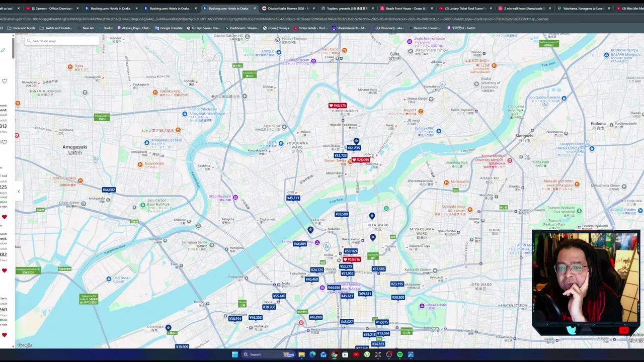Click the Ogita restaurant map pin

(x=70, y=67)
